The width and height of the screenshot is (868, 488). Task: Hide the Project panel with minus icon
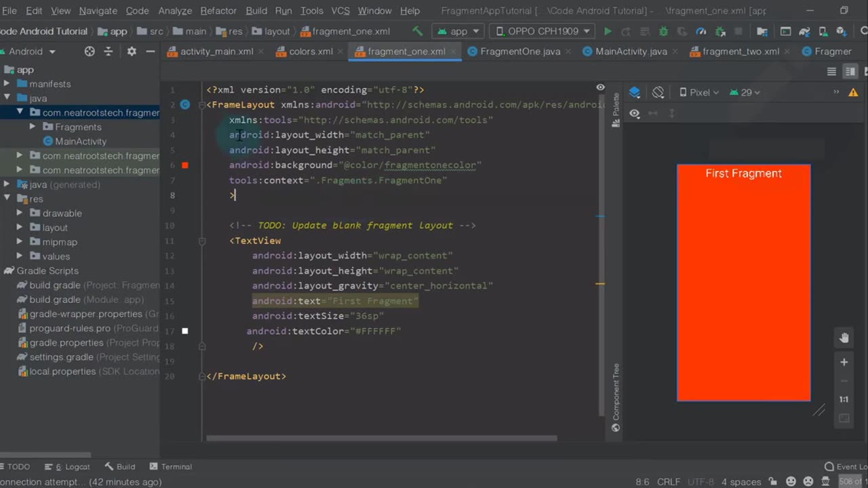(151, 52)
